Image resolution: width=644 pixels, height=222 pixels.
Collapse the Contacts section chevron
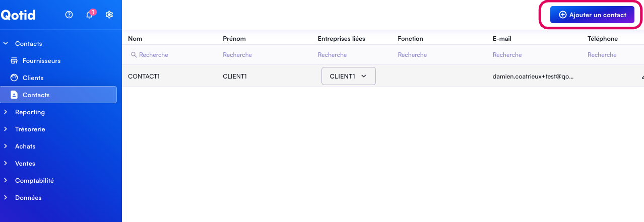[6, 44]
